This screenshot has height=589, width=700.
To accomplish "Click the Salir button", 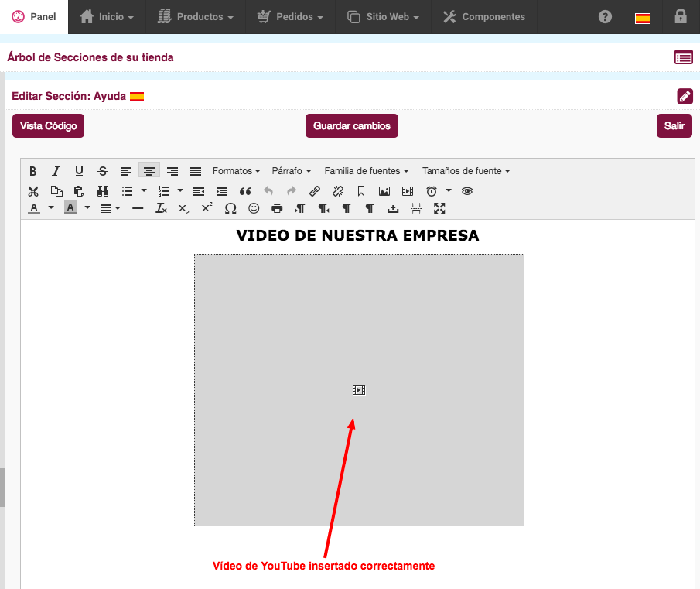I will (x=674, y=126).
